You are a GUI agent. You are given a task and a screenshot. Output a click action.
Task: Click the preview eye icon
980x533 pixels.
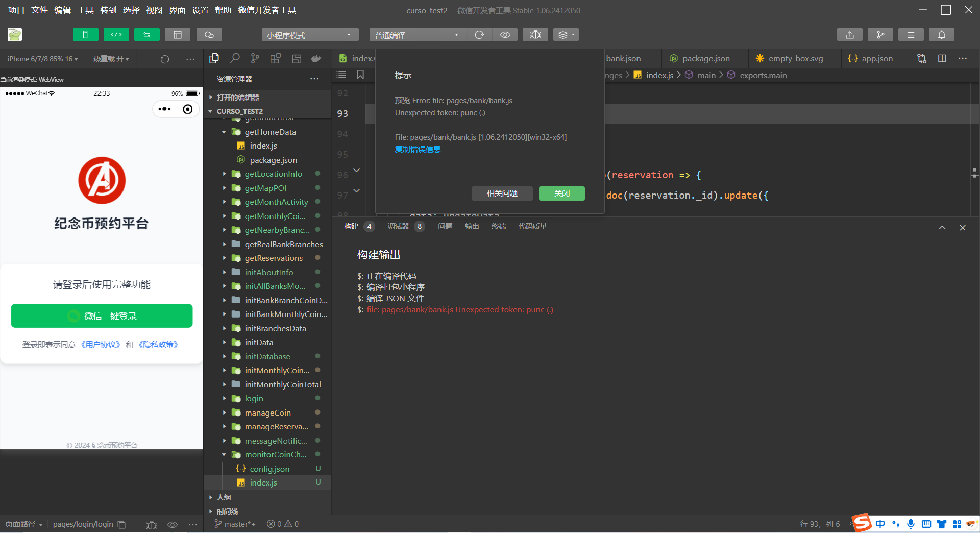coord(505,35)
